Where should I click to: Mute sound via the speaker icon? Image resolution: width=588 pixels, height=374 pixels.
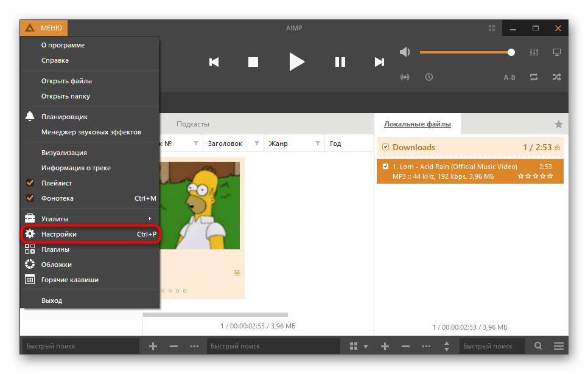pyautogui.click(x=405, y=52)
